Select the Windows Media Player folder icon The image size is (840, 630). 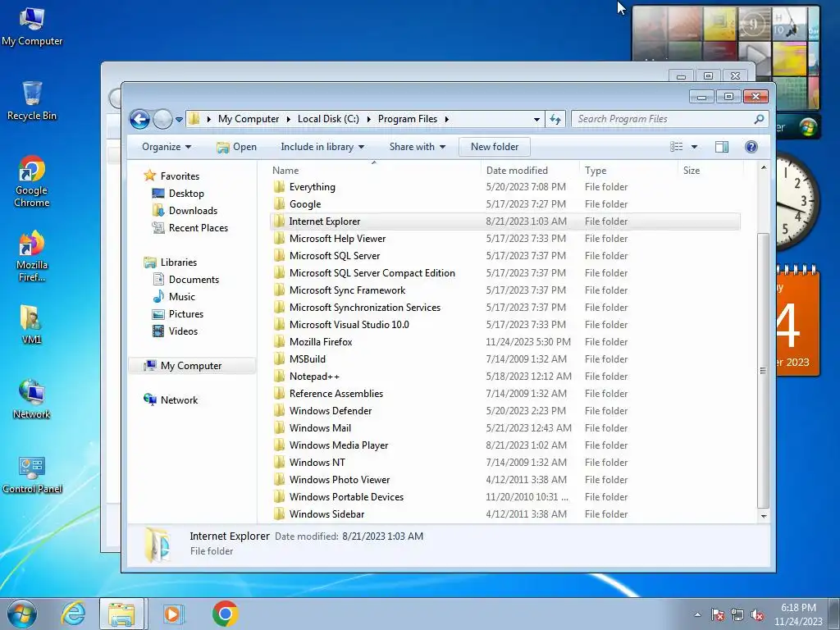point(279,445)
